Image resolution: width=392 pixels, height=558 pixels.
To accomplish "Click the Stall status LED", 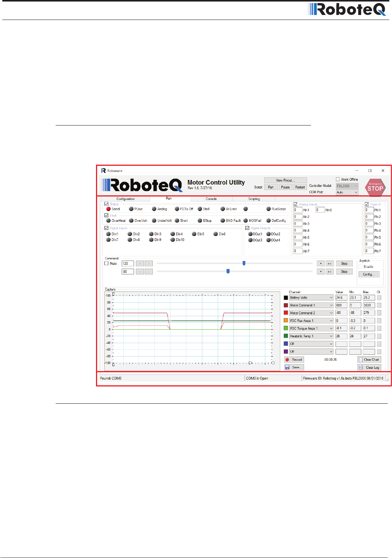I will (200, 209).
